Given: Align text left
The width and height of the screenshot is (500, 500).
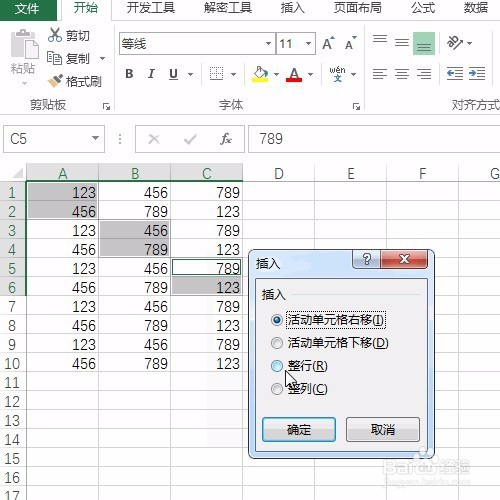Looking at the screenshot, I should [380, 74].
